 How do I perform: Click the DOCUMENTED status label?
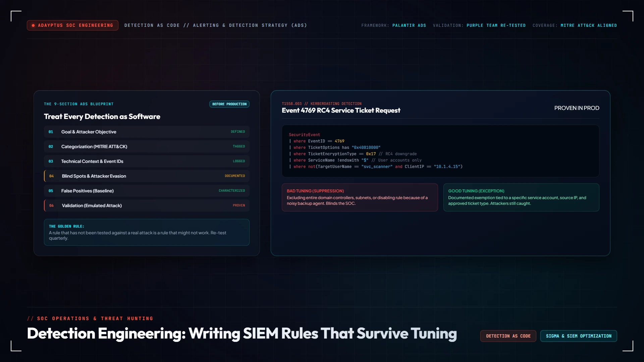point(235,176)
